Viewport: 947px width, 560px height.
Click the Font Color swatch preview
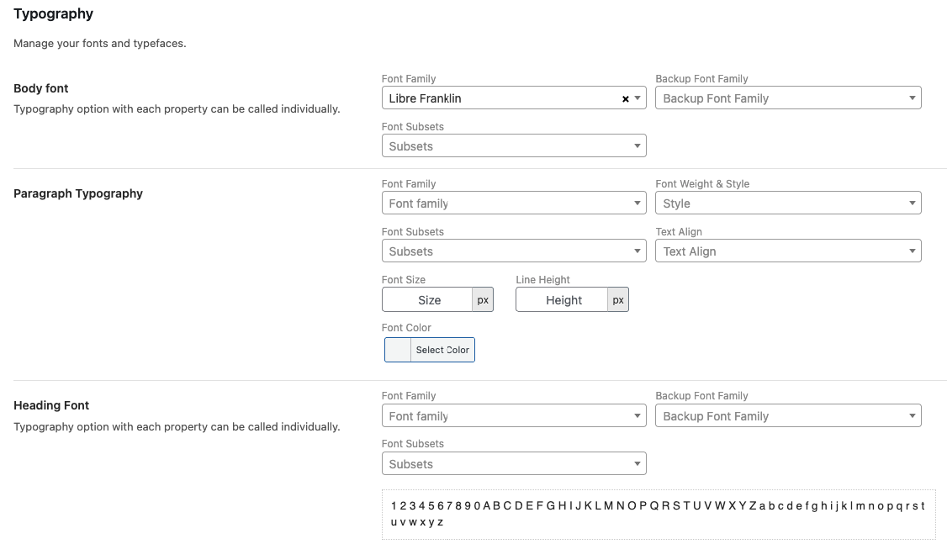tap(398, 350)
